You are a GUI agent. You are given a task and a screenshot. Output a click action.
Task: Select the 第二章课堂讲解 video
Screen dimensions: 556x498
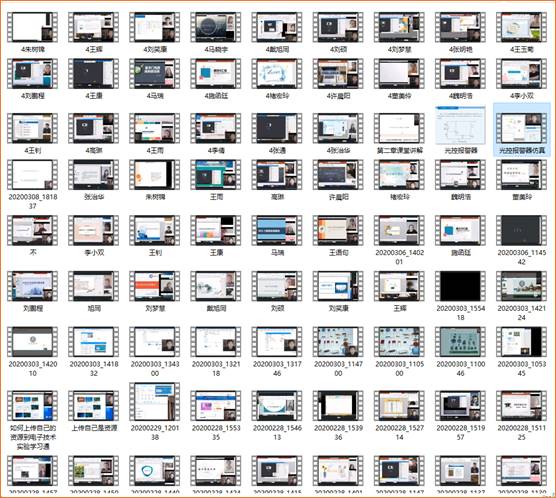coord(399,134)
